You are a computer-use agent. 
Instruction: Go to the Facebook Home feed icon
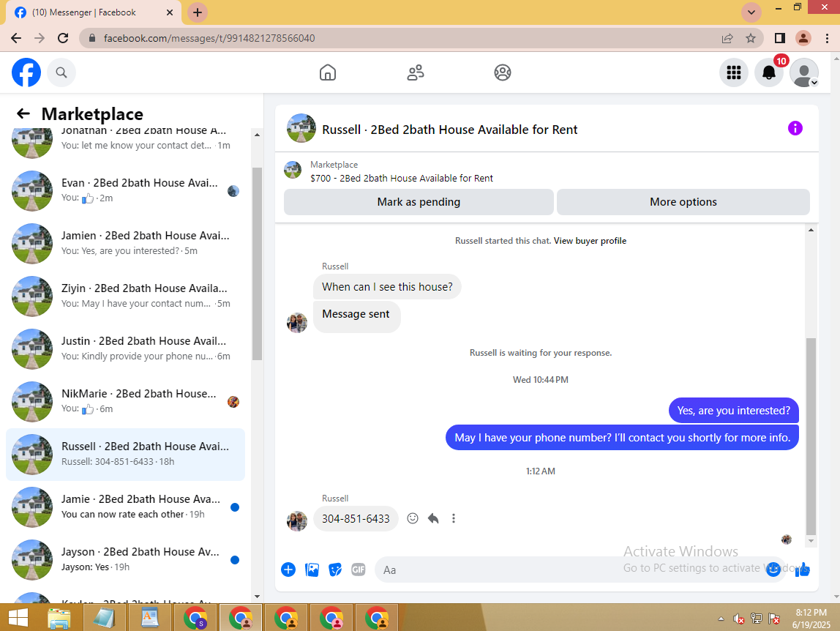327,72
